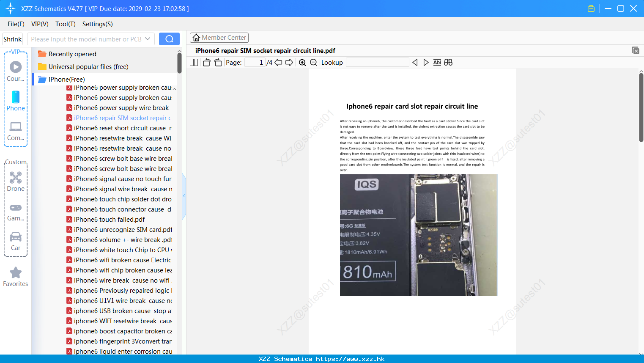Image resolution: width=644 pixels, height=363 pixels.
Task: Toggle the Abi text match option
Action: click(x=437, y=63)
